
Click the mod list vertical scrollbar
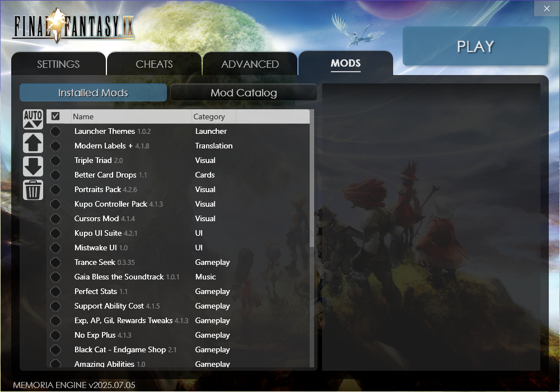click(312, 179)
